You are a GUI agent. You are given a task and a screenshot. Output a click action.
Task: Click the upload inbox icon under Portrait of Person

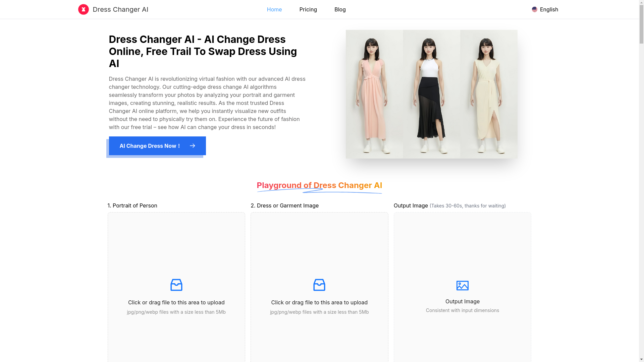(x=176, y=285)
